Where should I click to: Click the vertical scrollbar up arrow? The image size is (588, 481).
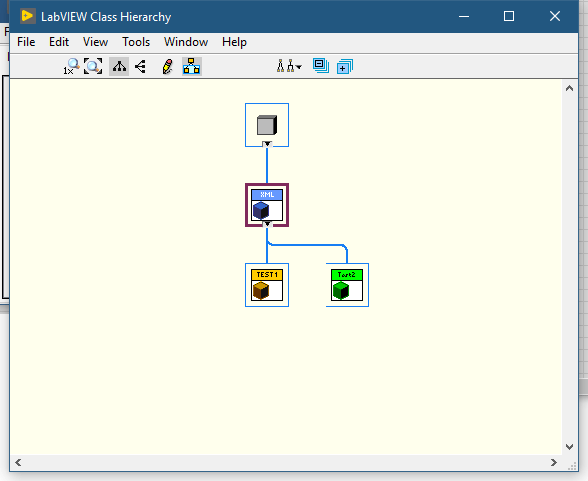[x=569, y=88]
